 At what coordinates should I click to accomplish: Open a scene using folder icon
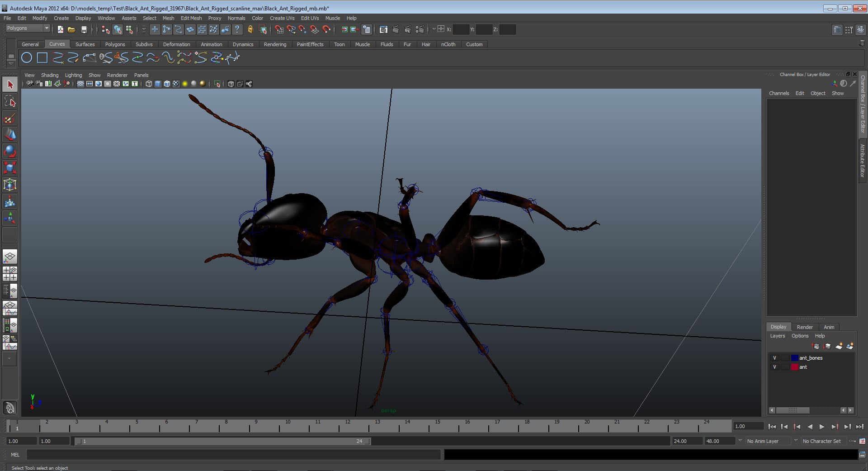(71, 29)
